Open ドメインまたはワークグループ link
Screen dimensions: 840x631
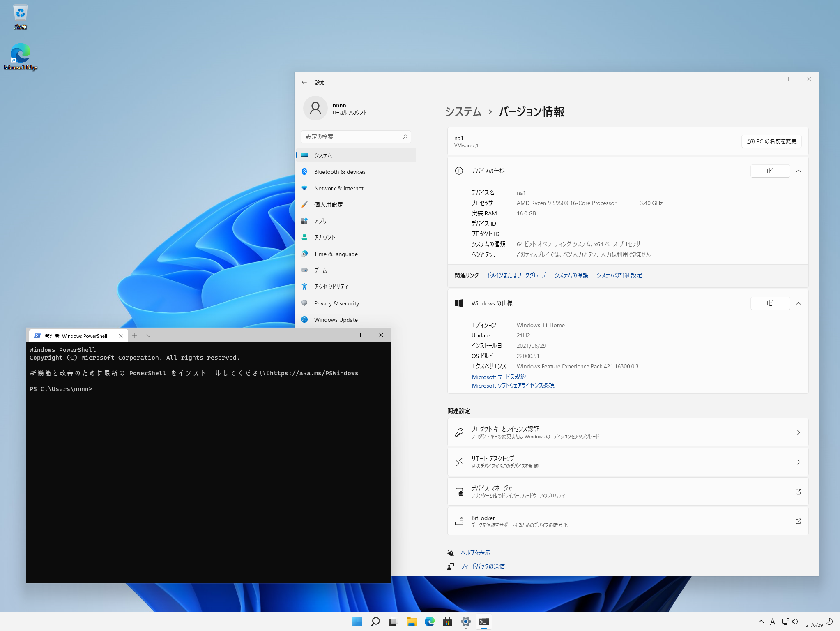[x=517, y=275]
